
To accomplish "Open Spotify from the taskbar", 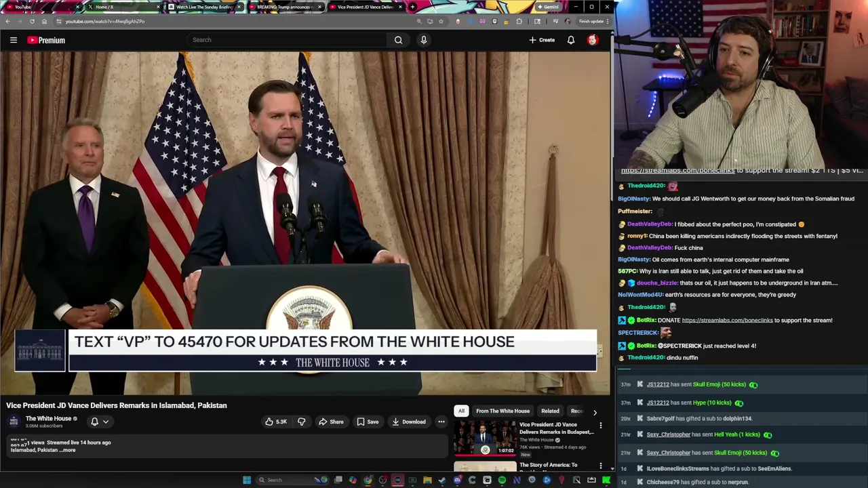I will 502,480.
